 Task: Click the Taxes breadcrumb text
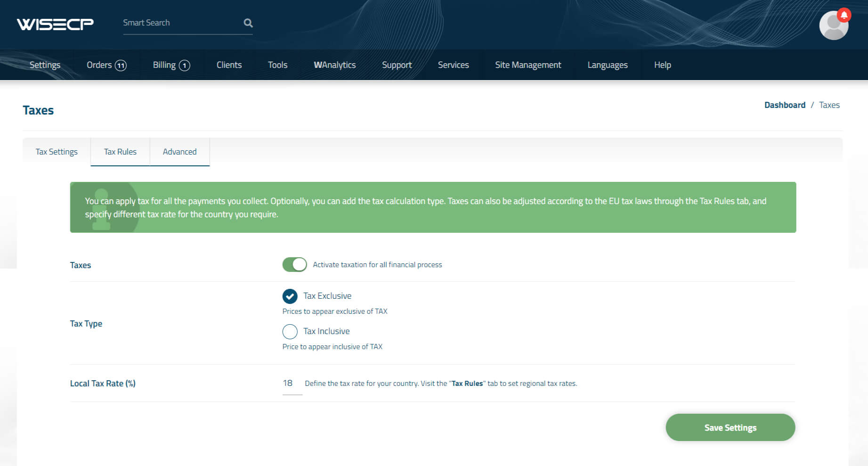click(829, 105)
